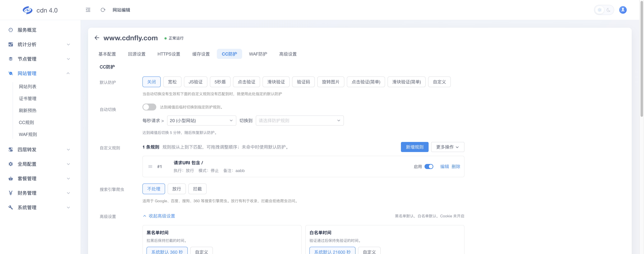This screenshot has height=254, width=644.
Task: Expand the 四层转发 sidebar menu
Action: pos(68,150)
